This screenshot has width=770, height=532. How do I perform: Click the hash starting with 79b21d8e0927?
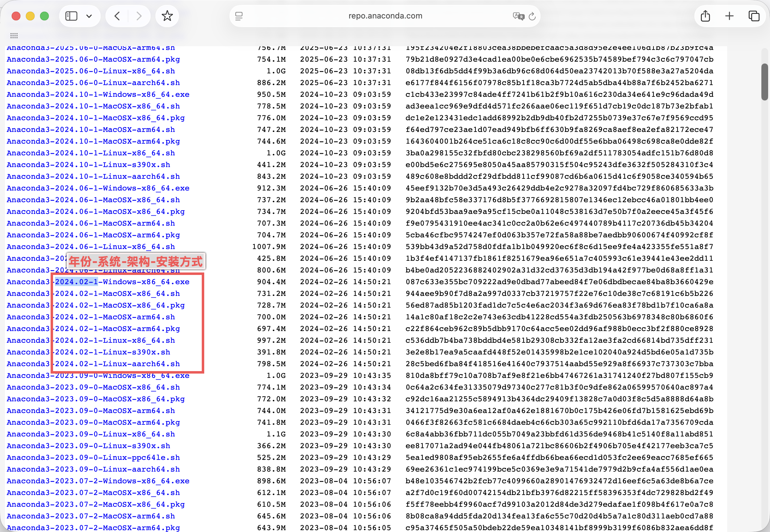[560, 59]
